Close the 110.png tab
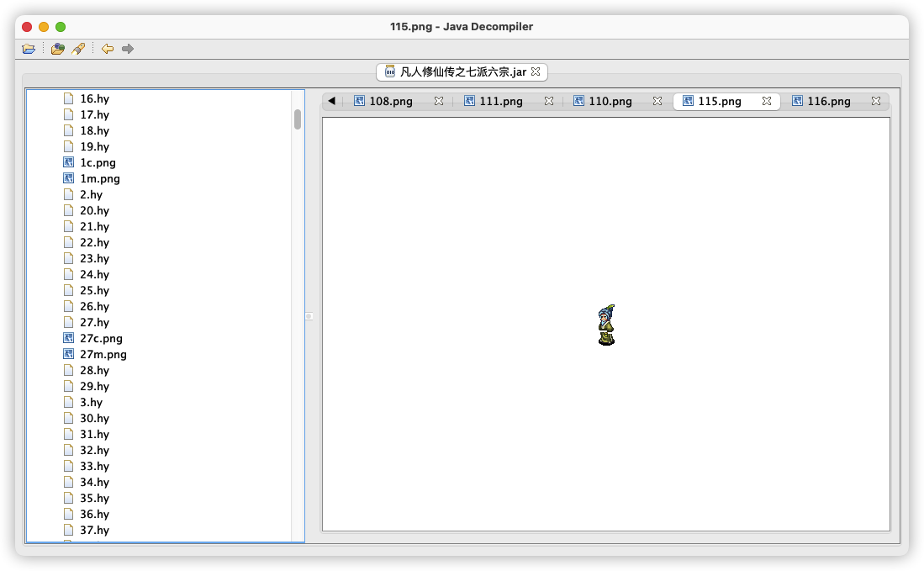Image resolution: width=924 pixels, height=571 pixels. 657,101
